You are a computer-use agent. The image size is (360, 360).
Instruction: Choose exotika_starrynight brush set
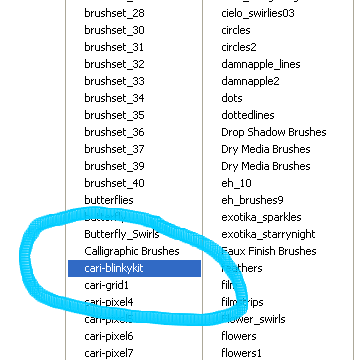[x=268, y=234]
